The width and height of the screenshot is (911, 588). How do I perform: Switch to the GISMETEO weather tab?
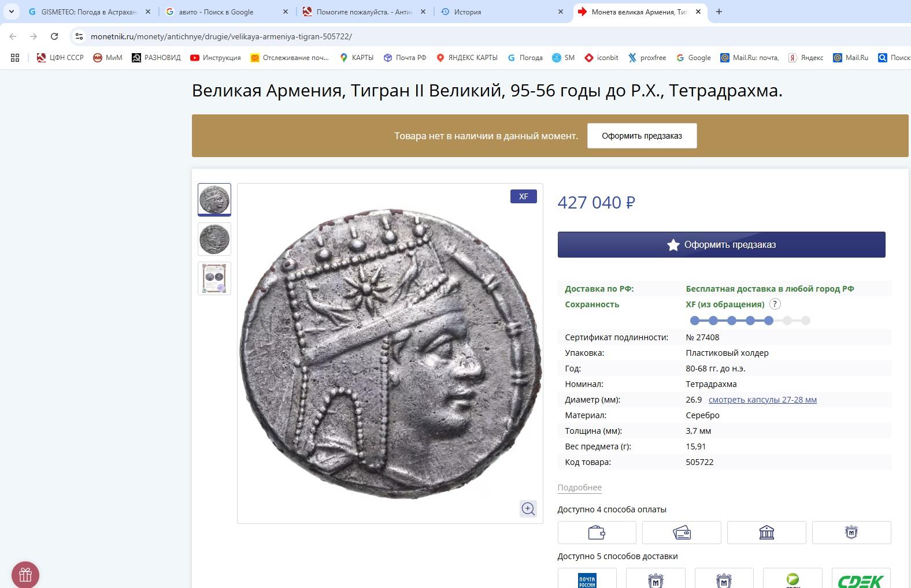point(88,12)
